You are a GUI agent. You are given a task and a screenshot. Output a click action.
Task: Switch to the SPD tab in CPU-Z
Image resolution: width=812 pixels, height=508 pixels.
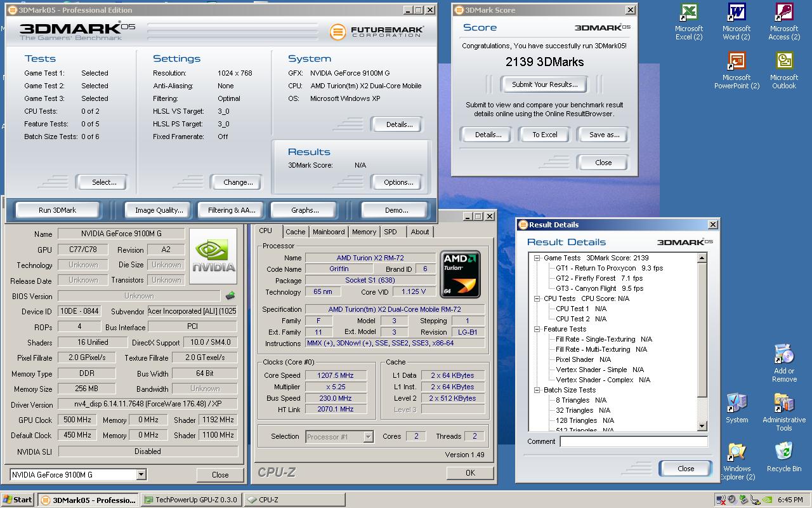click(391, 232)
